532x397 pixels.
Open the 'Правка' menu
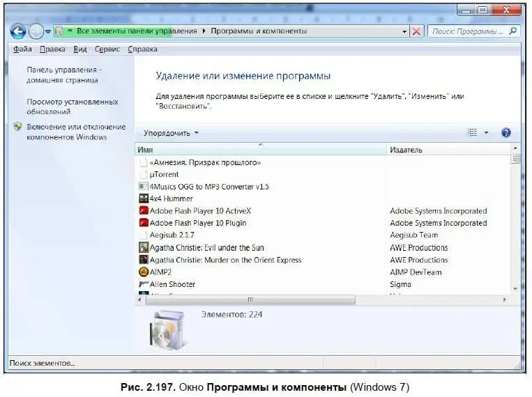[x=52, y=49]
